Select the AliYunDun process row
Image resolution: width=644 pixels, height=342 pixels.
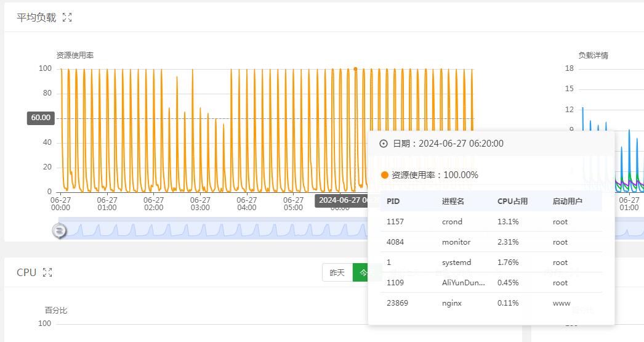click(491, 283)
